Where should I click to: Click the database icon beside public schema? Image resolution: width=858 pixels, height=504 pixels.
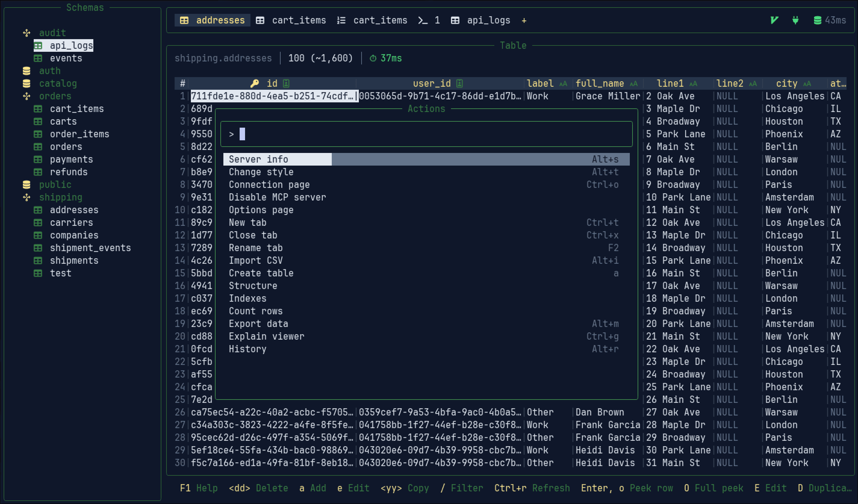click(x=26, y=185)
